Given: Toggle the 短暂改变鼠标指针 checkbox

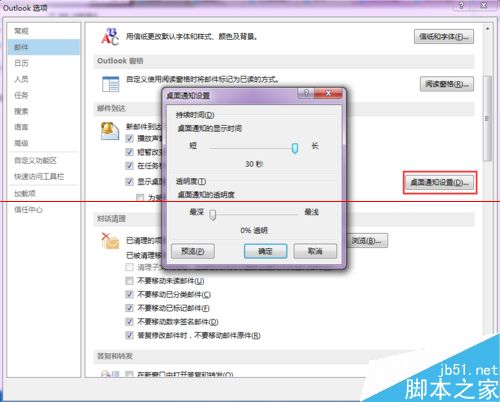Looking at the screenshot, I should click(x=129, y=152).
